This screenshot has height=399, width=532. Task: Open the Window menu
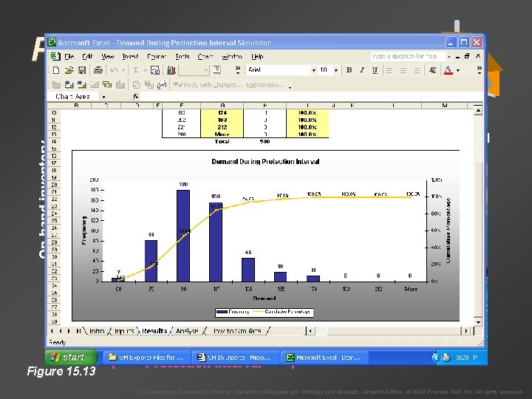tap(232, 56)
